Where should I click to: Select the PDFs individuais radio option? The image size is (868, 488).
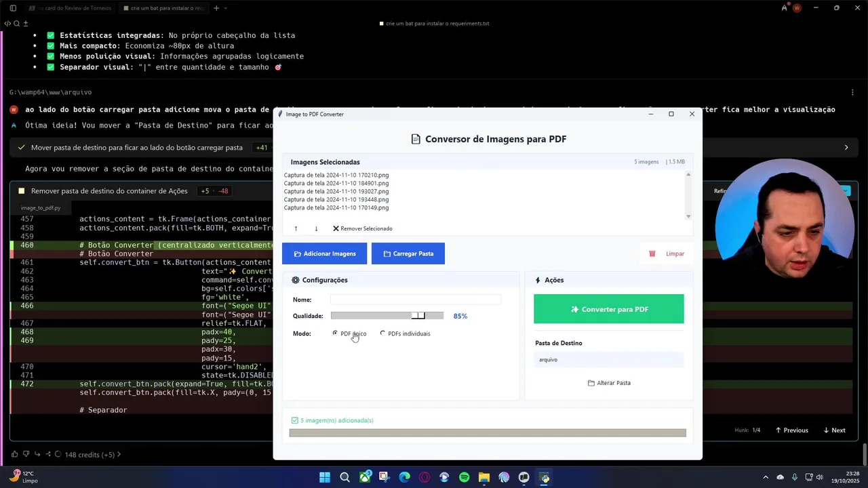(405, 333)
